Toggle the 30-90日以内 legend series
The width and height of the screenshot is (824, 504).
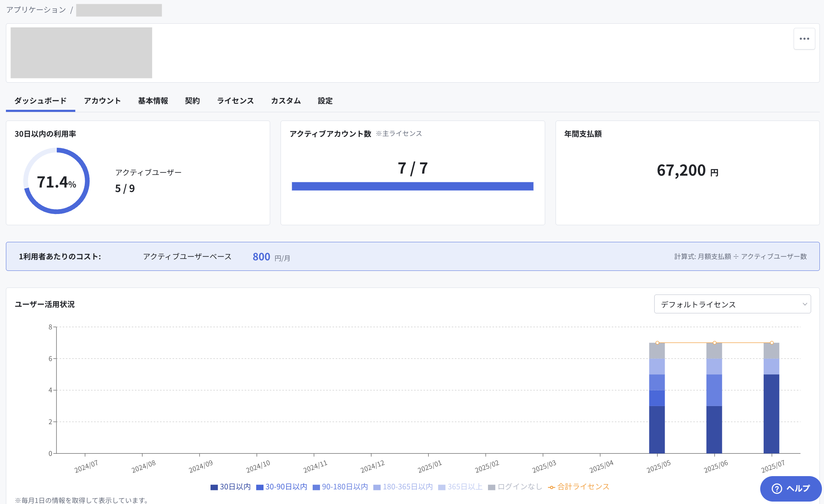(x=282, y=487)
